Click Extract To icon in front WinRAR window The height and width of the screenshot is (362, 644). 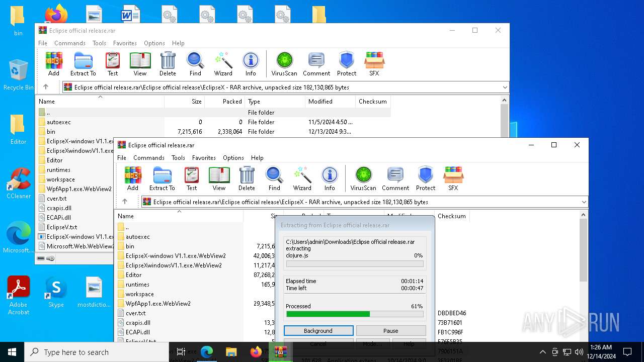pyautogui.click(x=162, y=179)
